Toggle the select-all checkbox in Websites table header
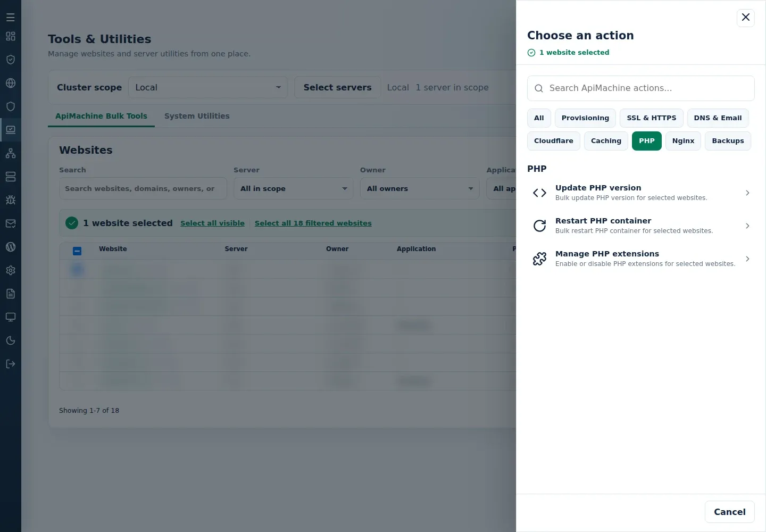766x532 pixels. (77, 251)
